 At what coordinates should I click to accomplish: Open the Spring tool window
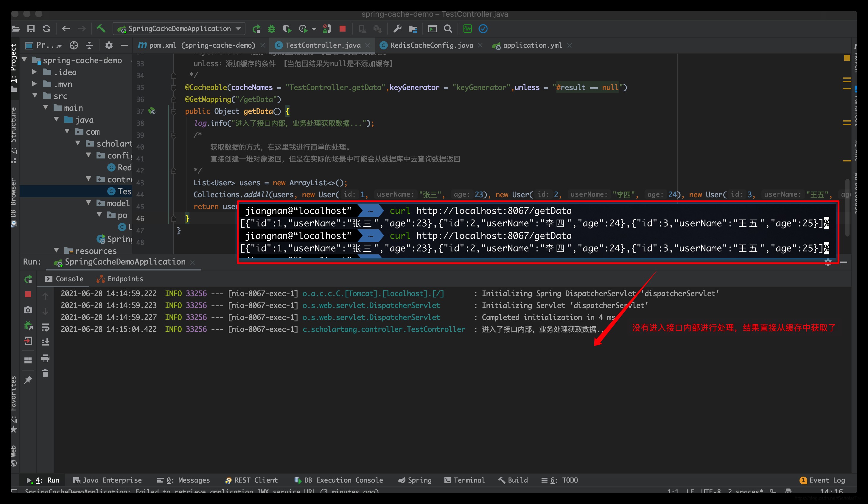tap(414, 480)
